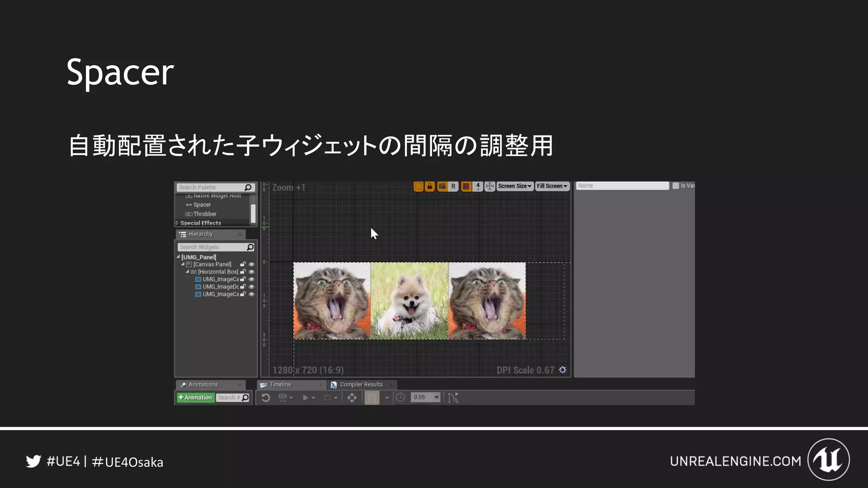Click the curve editor icon in timeline
This screenshot has height=488, width=868.
[x=453, y=398]
